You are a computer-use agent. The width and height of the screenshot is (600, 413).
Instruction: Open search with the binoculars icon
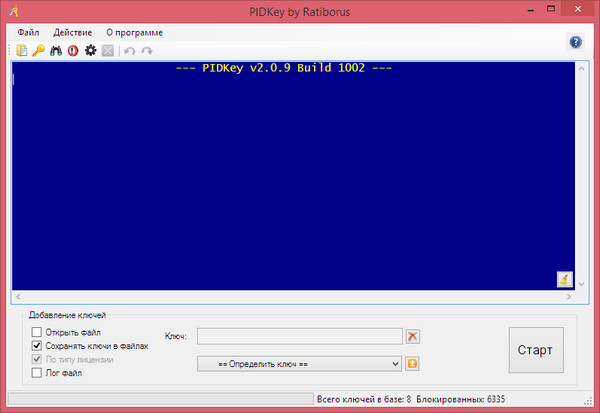[56, 50]
